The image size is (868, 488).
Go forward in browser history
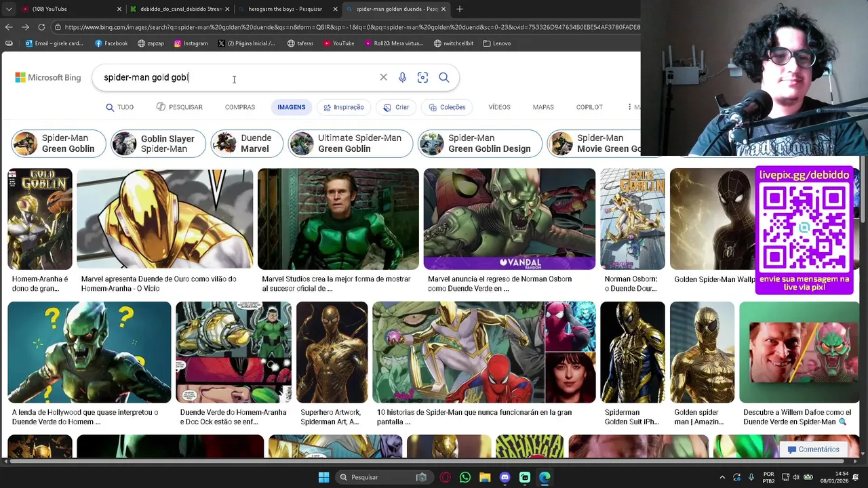pyautogui.click(x=25, y=27)
